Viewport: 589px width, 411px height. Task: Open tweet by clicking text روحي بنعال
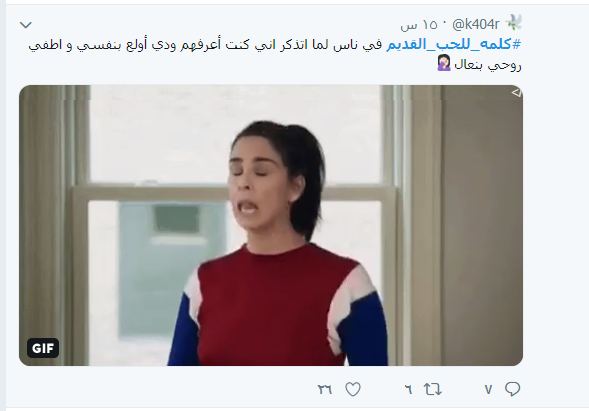[488, 65]
